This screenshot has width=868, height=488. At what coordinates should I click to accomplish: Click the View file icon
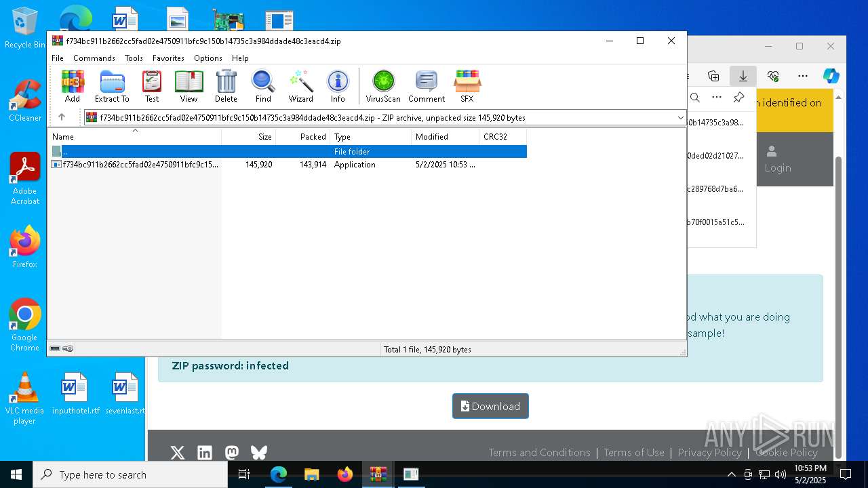(189, 86)
